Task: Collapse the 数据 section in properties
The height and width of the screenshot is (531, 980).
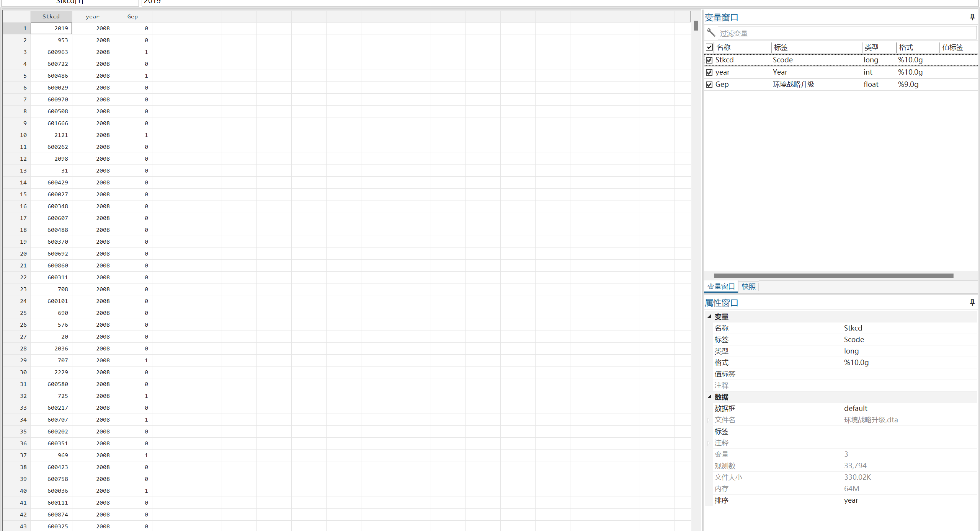Action: click(x=709, y=397)
